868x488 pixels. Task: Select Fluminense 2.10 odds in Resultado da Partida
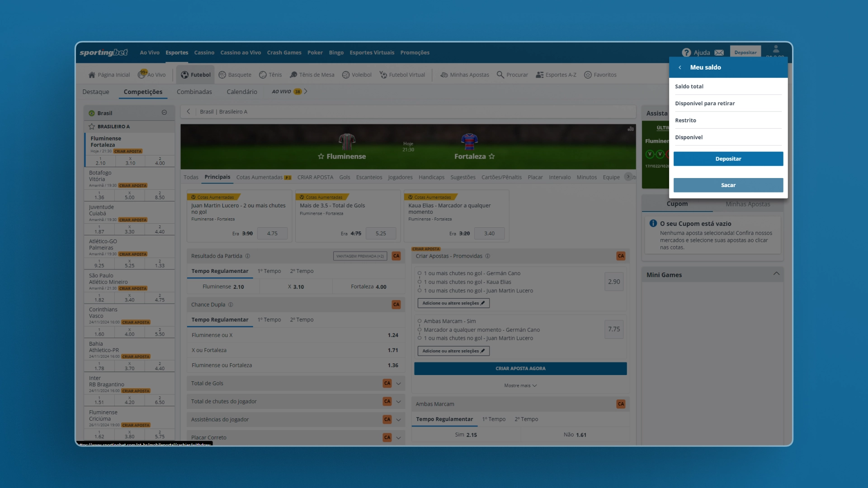pos(223,286)
